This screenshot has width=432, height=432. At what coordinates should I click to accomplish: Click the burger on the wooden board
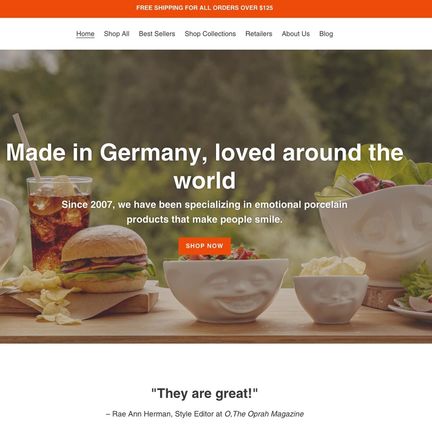[x=106, y=259]
